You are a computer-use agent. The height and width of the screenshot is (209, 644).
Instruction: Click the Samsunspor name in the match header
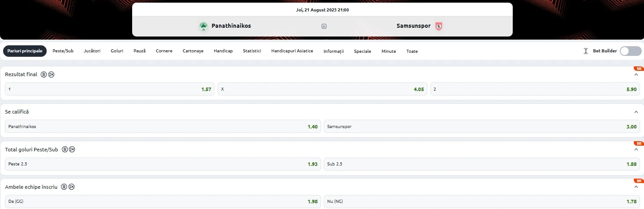[x=413, y=26]
